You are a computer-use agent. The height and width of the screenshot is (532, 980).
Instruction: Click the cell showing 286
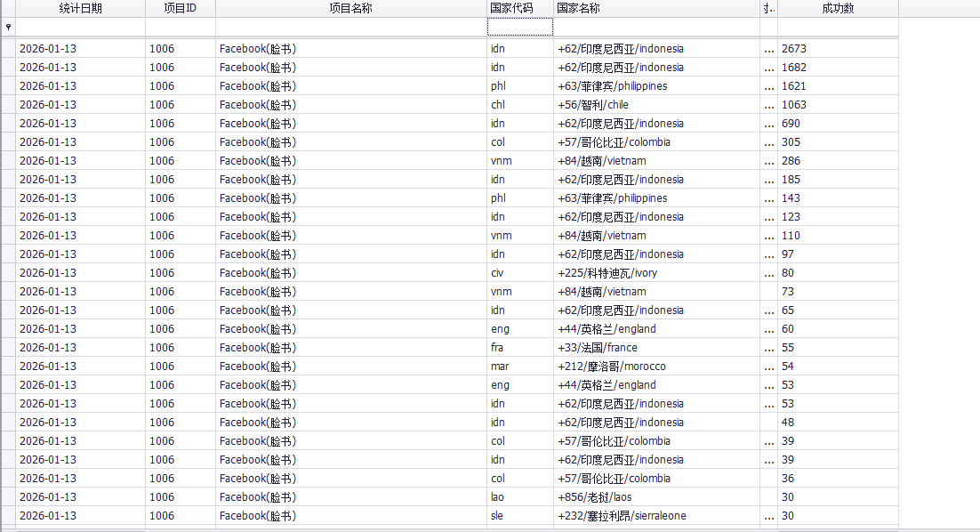tap(838, 161)
